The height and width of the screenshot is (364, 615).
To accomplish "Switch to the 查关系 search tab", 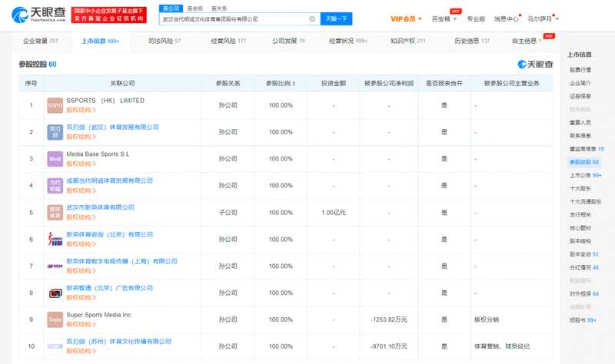I will click(219, 8).
